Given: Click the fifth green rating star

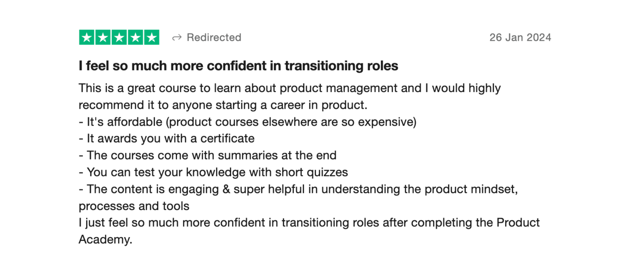Looking at the screenshot, I should [151, 37].
